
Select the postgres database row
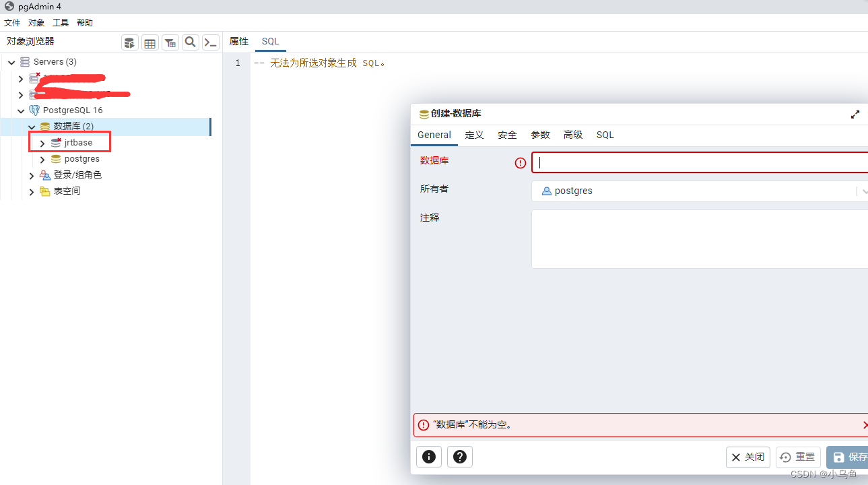coord(106,159)
